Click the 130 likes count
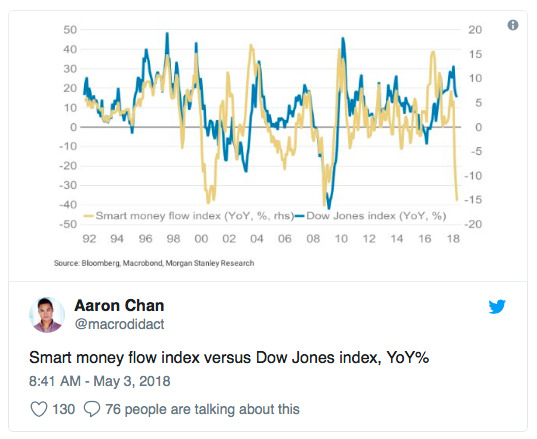537x439 pixels. tap(63, 409)
